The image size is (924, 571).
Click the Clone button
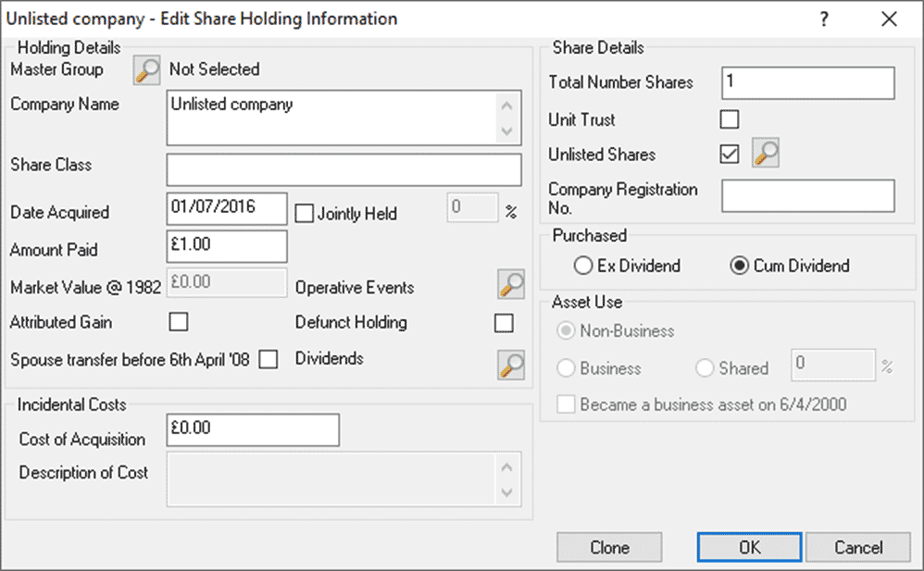tap(608, 546)
